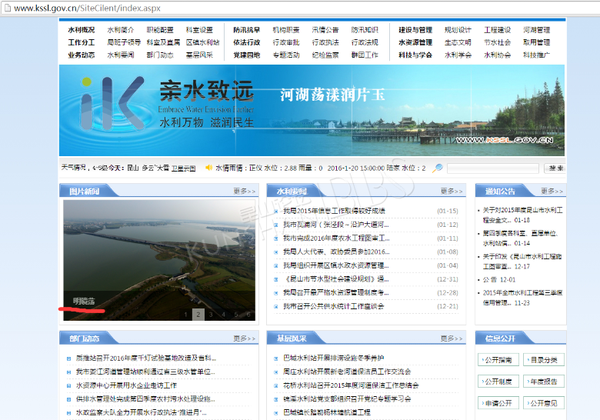Open 更多 in the 部门动态 panel
This screenshot has width=600, height=420.
coord(244,339)
